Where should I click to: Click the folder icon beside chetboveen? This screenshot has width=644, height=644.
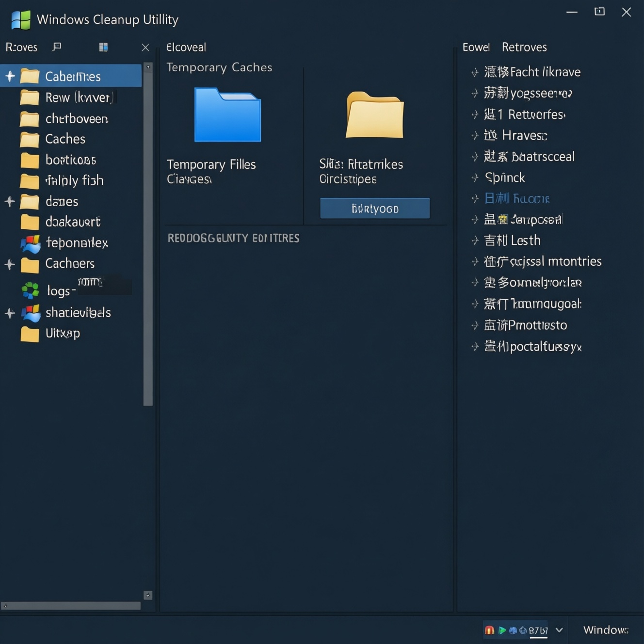30,119
